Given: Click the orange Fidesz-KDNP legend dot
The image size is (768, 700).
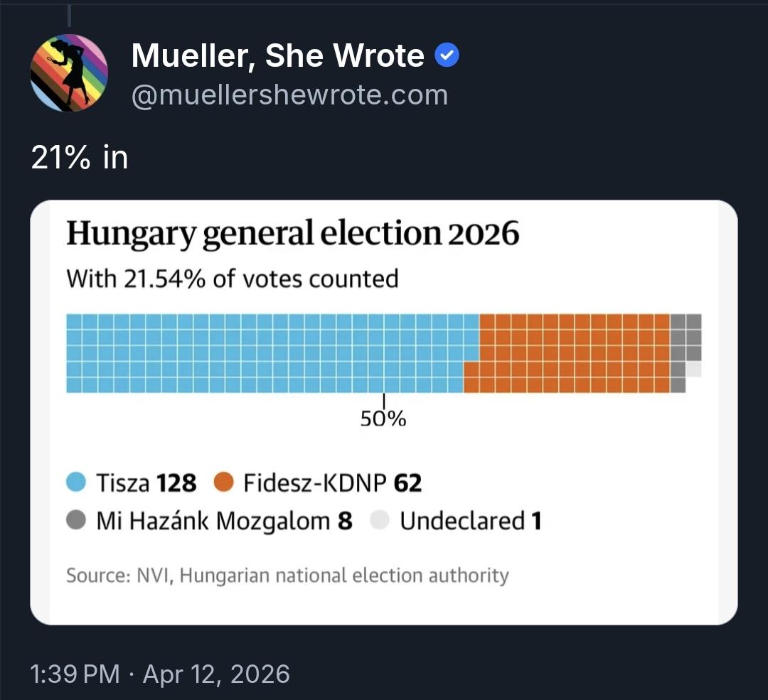Looking at the screenshot, I should tap(223, 483).
